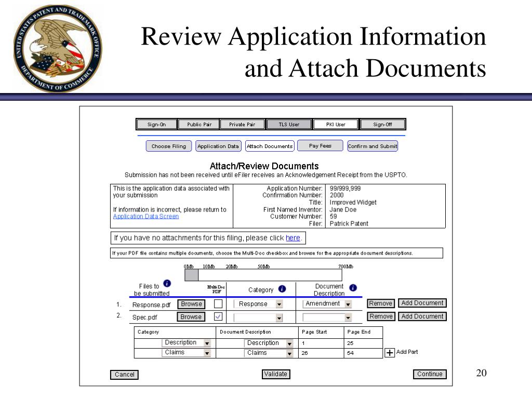The height and width of the screenshot is (399, 532).
Task: Switch to TLS User tab
Action: (x=289, y=125)
